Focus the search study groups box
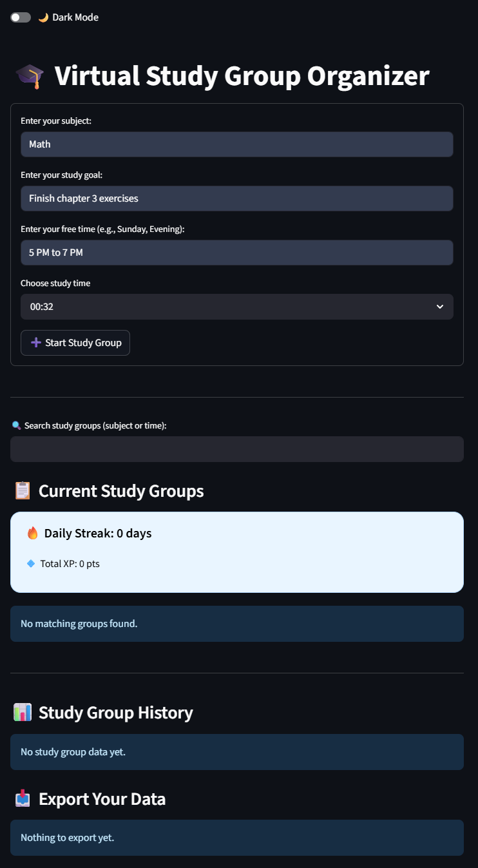 click(236, 449)
